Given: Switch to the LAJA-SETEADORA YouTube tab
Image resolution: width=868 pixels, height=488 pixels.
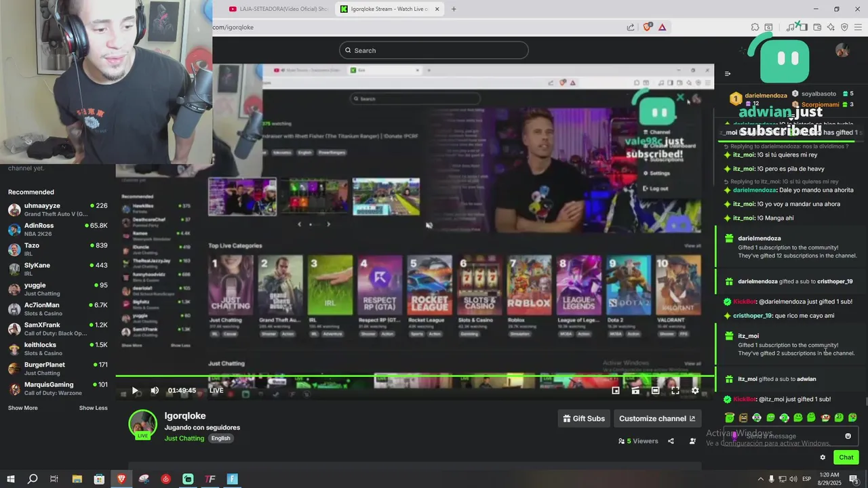Looking at the screenshot, I should coord(278,9).
